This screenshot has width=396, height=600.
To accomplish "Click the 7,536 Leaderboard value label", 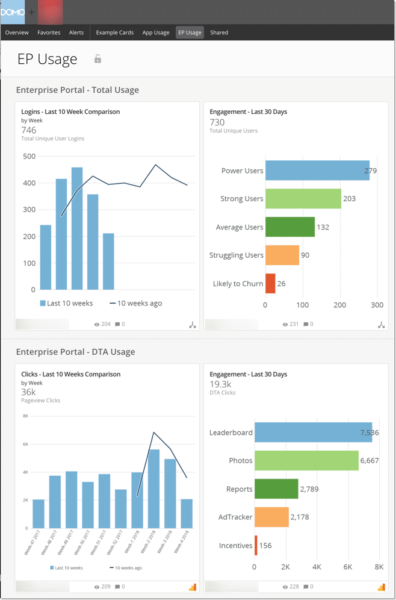I will point(369,432).
